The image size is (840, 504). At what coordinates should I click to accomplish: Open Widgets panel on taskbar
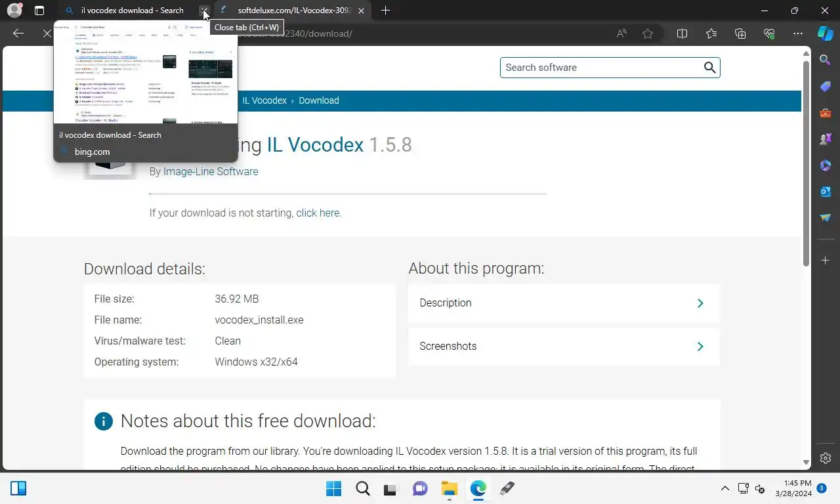[18, 488]
